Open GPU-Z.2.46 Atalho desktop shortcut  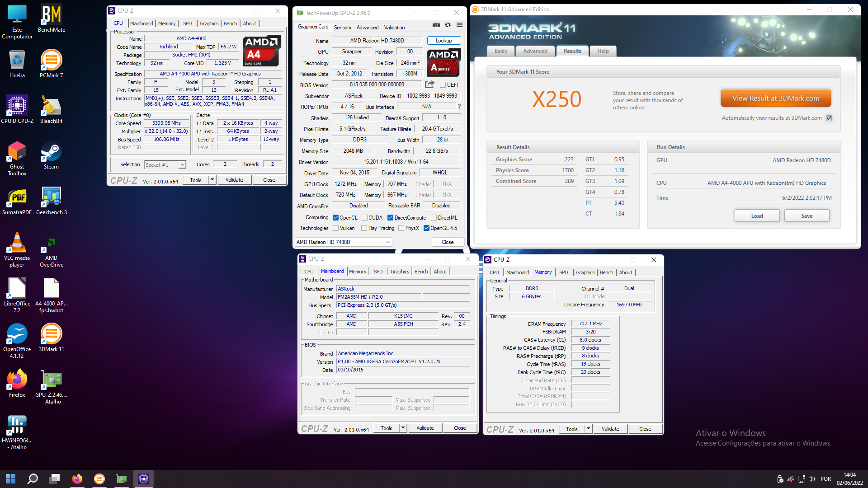[x=51, y=386]
